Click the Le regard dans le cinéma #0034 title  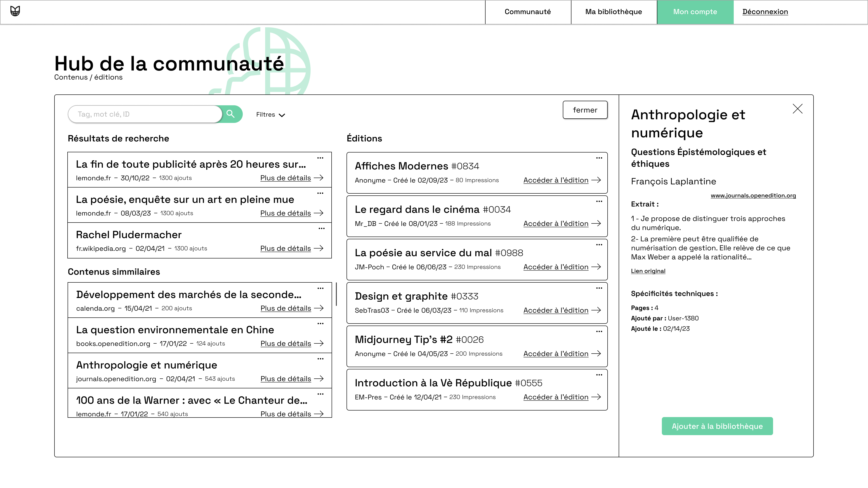433,209
